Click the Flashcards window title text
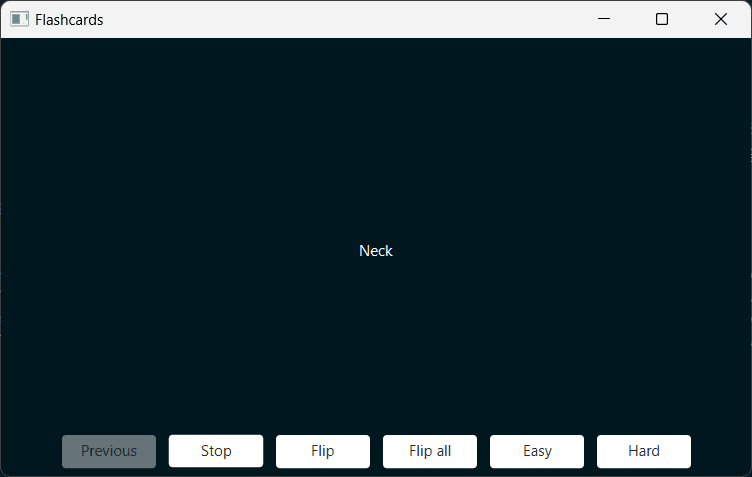This screenshot has height=477, width=752. coord(69,19)
